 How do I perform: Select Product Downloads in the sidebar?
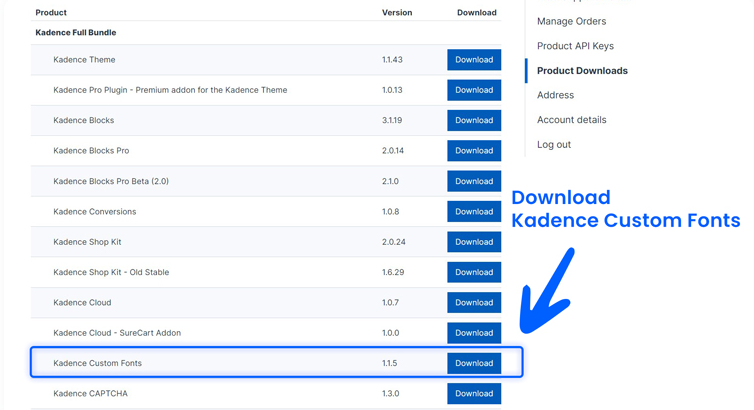tap(582, 71)
